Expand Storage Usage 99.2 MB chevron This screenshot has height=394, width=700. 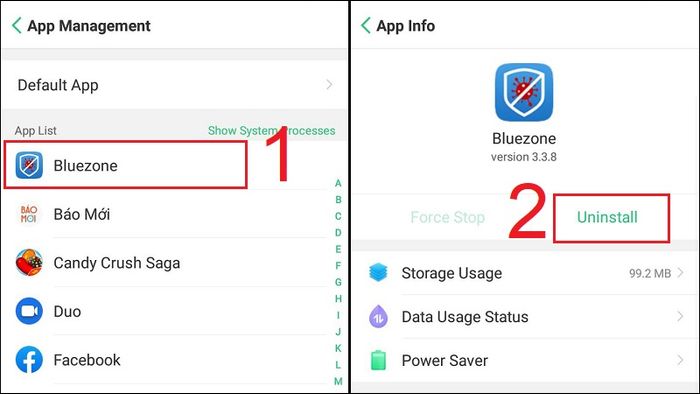coord(680,273)
